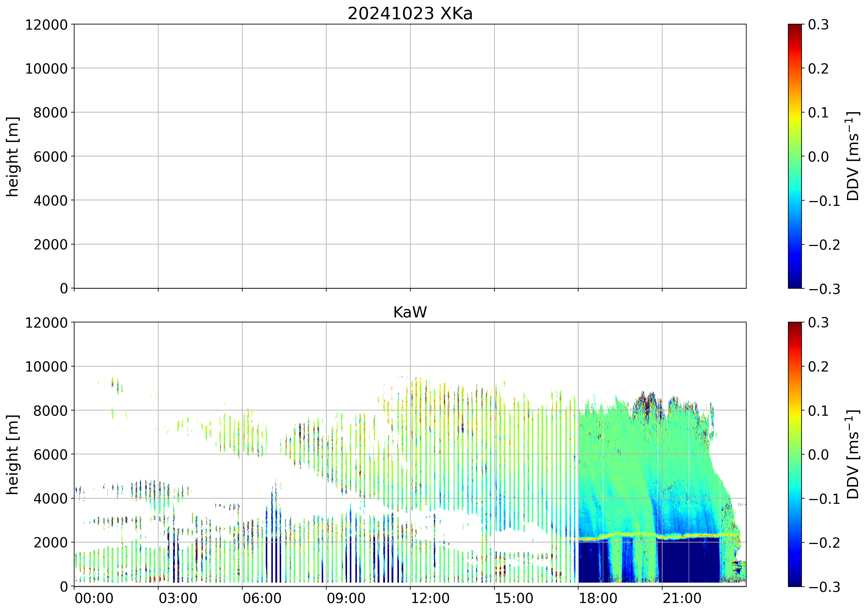Click the 0.3 tick on bottom colorbar
The height and width of the screenshot is (612, 868).
coord(818,323)
